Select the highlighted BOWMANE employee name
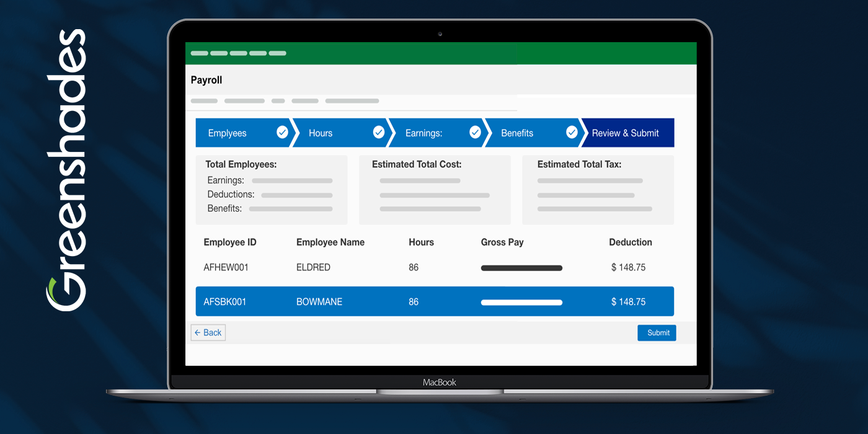 coord(319,302)
